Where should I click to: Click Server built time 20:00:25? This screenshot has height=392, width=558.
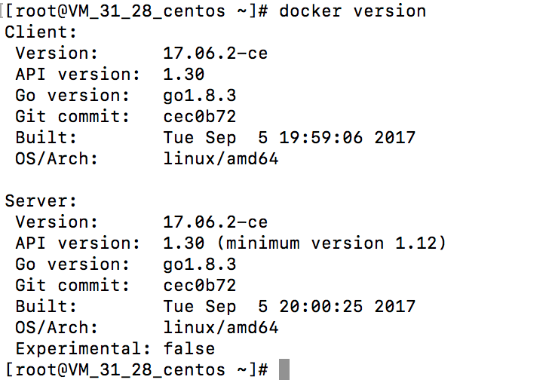pos(320,307)
